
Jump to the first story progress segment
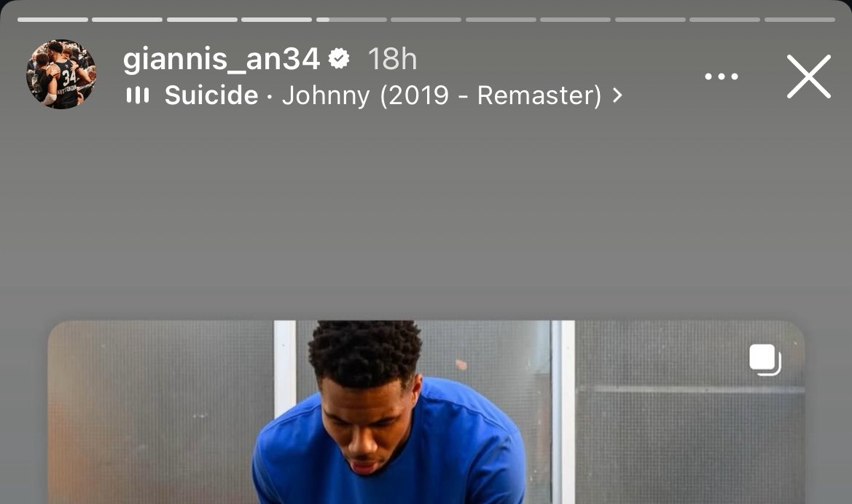52,20
